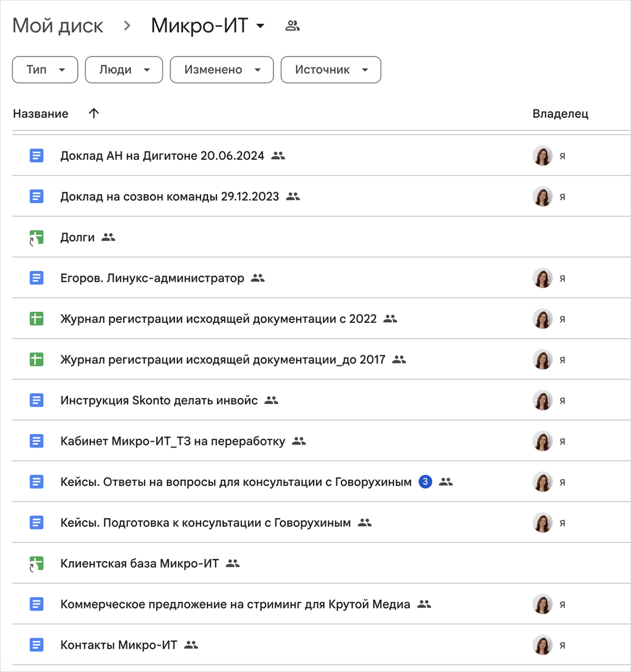Open the Тип filter dropdown
The height and width of the screenshot is (672, 631).
click(45, 70)
